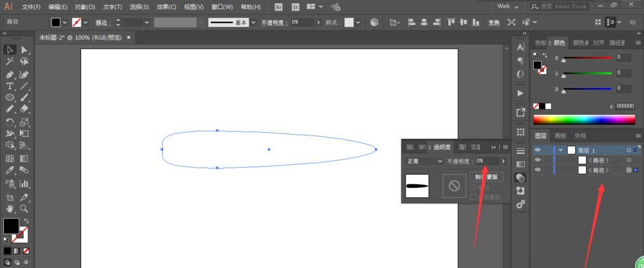Select the Direct Selection tool
The height and width of the screenshot is (268, 644).
coord(24,50)
